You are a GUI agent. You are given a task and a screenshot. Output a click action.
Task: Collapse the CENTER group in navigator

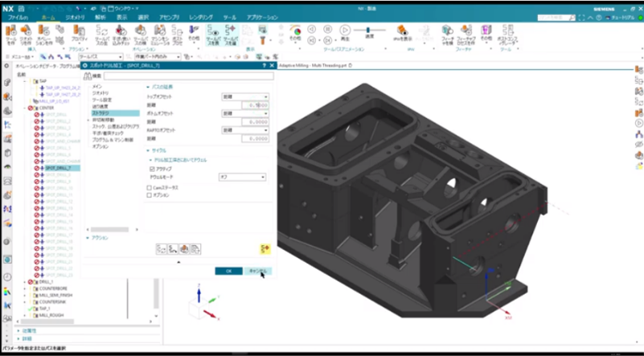pos(25,108)
